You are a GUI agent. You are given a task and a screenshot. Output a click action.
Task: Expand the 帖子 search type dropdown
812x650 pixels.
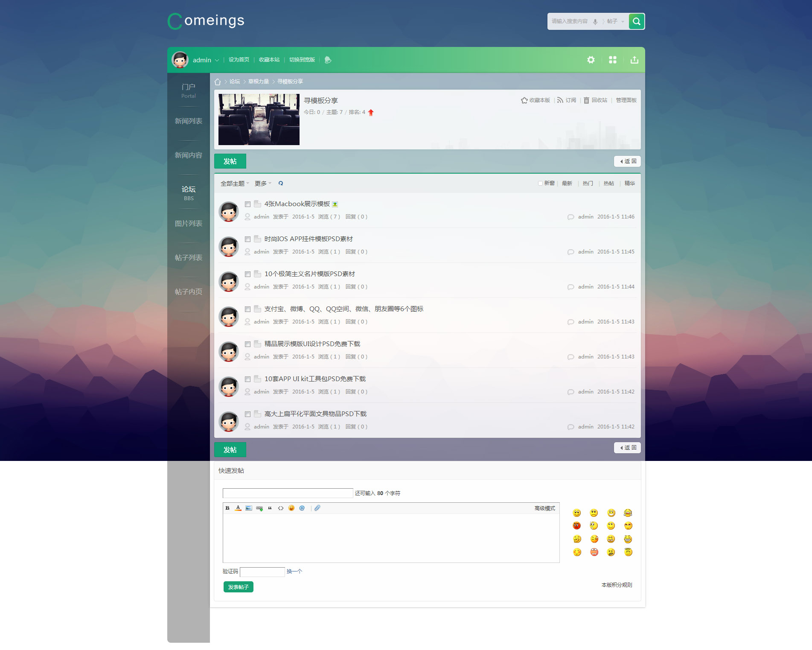615,21
